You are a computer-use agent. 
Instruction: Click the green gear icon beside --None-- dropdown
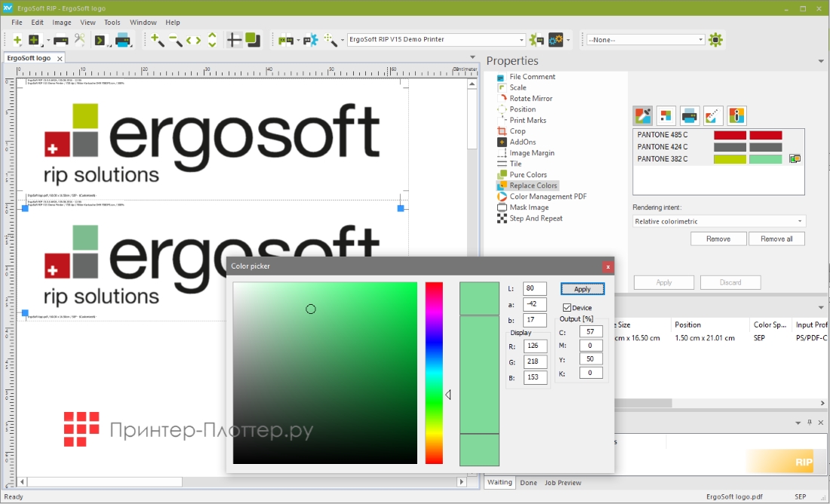[715, 40]
